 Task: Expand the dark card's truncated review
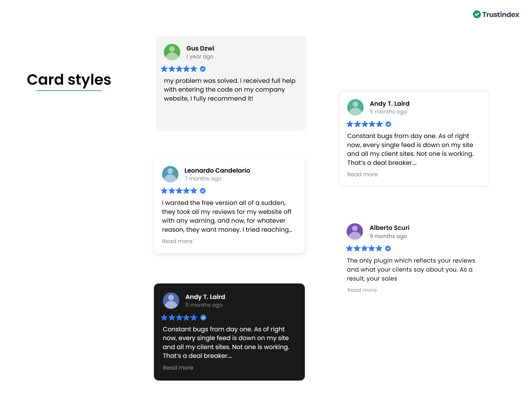178,367
